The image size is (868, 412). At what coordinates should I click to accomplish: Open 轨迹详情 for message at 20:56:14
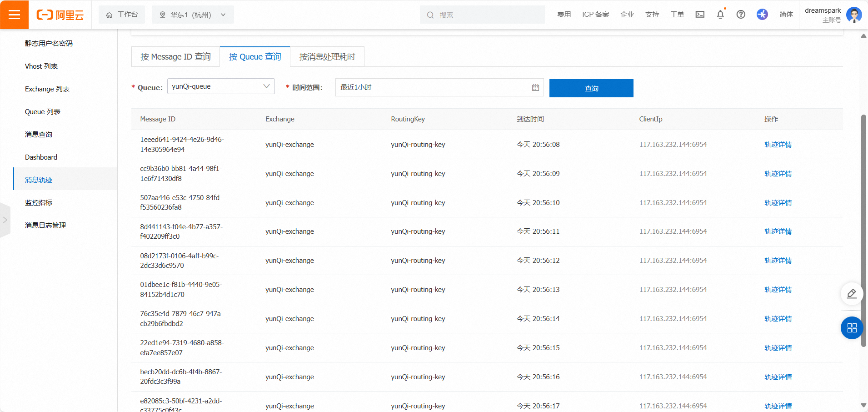click(778, 319)
